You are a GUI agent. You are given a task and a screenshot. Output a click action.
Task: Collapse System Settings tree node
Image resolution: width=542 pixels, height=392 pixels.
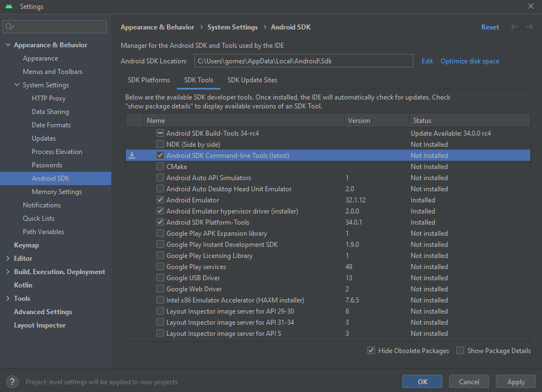[x=17, y=85]
